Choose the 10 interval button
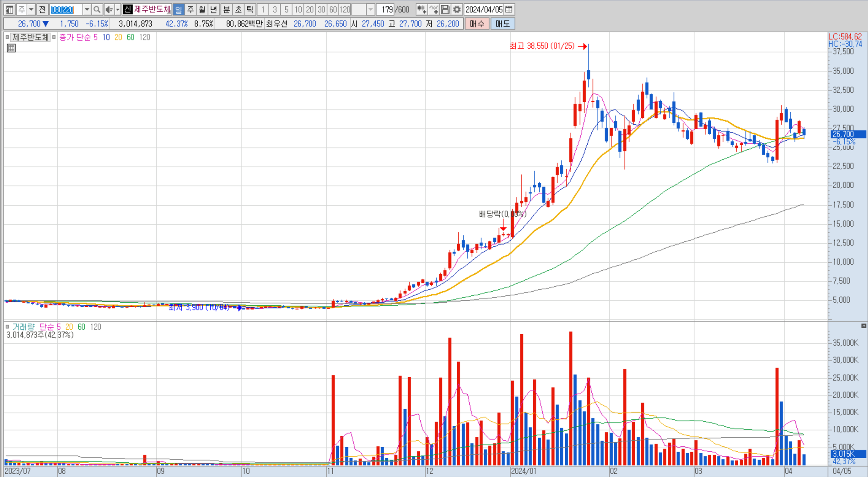Viewport: 868px width, 477px height. click(x=298, y=9)
